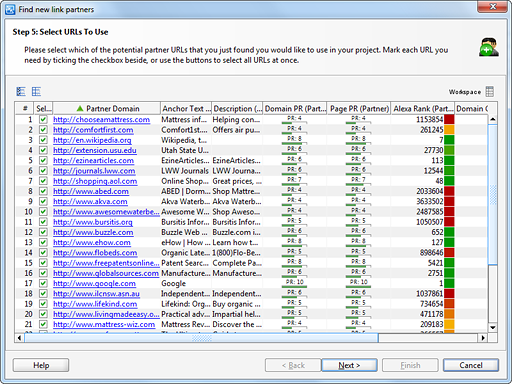The image size is (512, 384).
Task: Open http://chooseamattress.com link
Action: pyautogui.click(x=101, y=119)
